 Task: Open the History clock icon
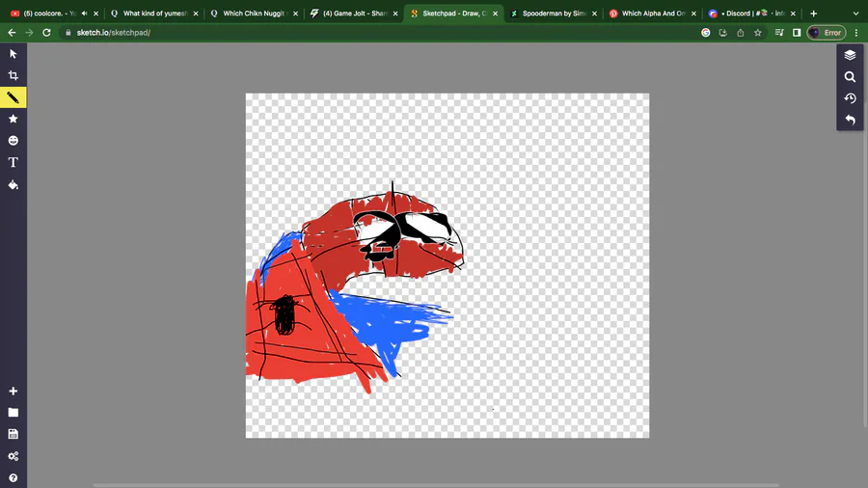pyautogui.click(x=850, y=98)
